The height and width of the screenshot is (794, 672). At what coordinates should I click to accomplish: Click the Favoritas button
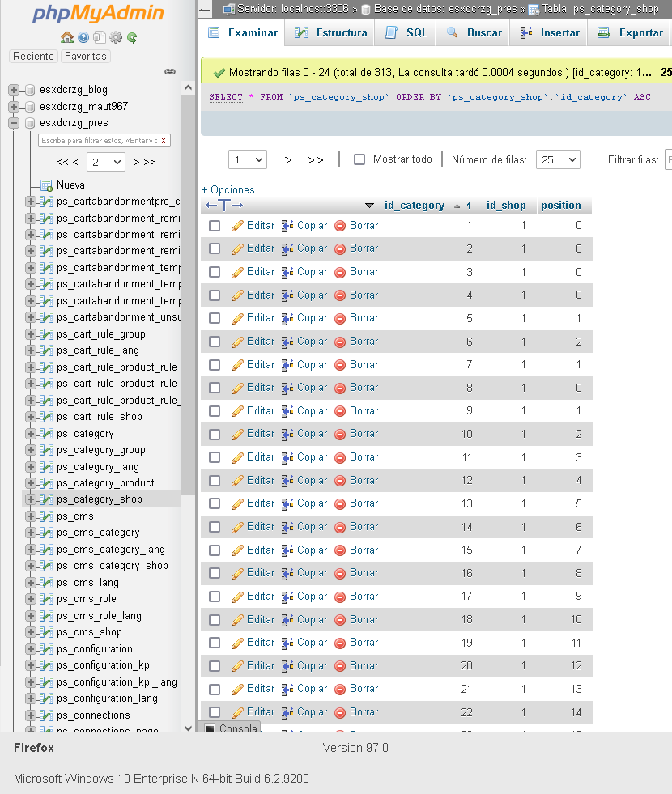point(86,57)
